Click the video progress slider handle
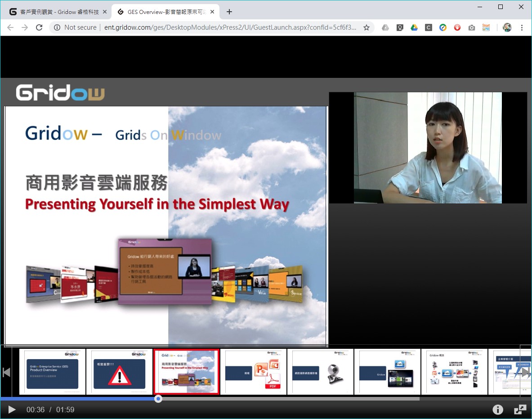 pyautogui.click(x=158, y=399)
